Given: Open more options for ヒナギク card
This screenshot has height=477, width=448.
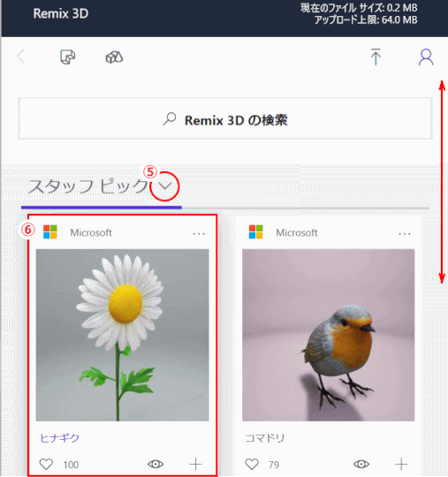Looking at the screenshot, I should [x=199, y=234].
